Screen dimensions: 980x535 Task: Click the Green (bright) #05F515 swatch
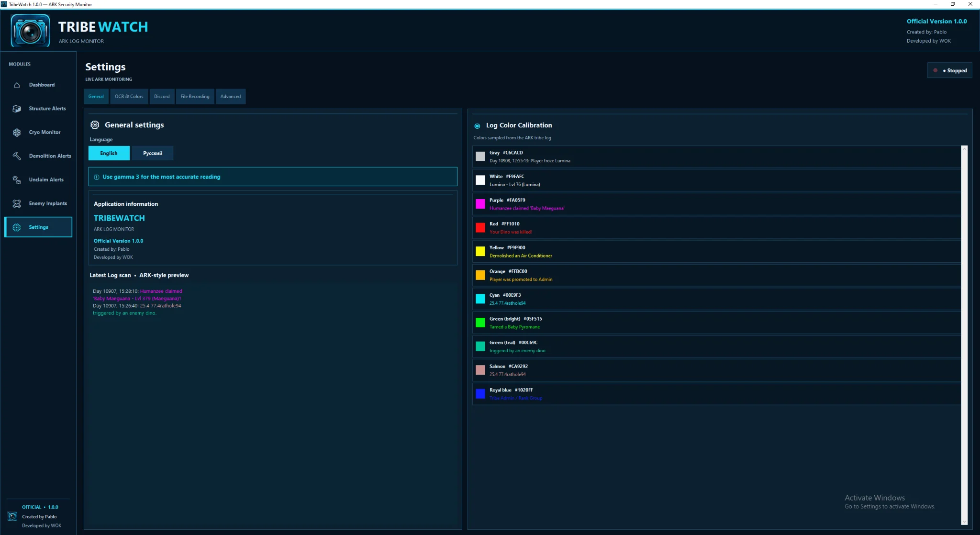[480, 323]
